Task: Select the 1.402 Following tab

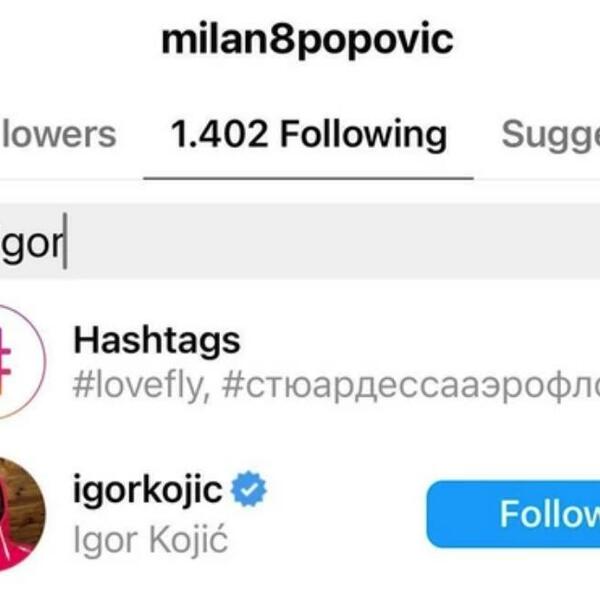Action: [308, 134]
